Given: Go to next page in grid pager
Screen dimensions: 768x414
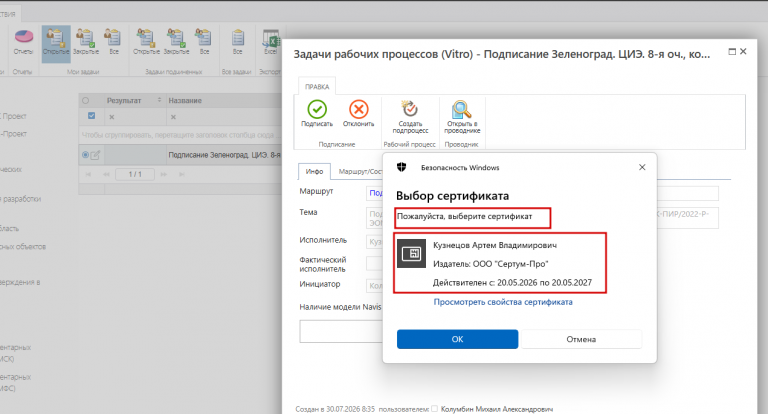Looking at the screenshot, I should [x=164, y=174].
